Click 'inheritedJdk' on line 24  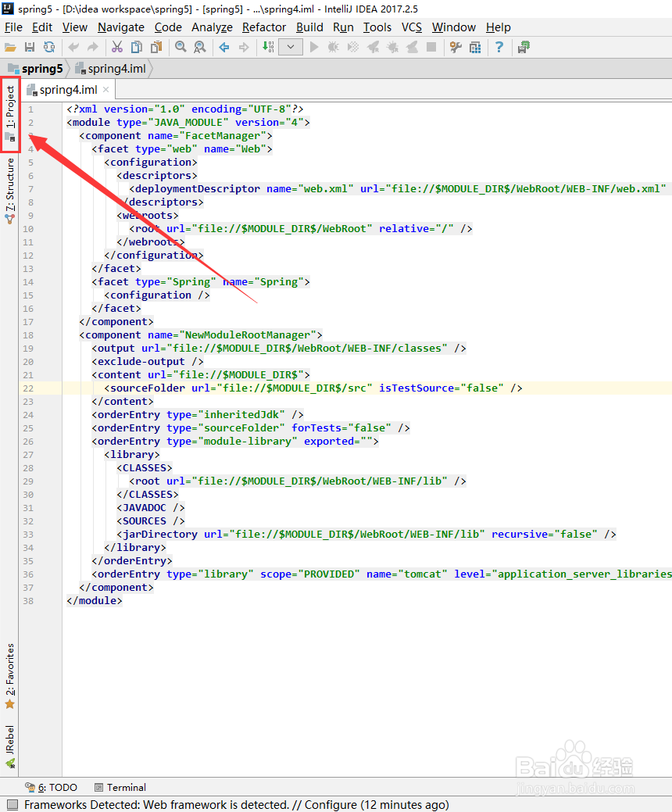point(241,415)
